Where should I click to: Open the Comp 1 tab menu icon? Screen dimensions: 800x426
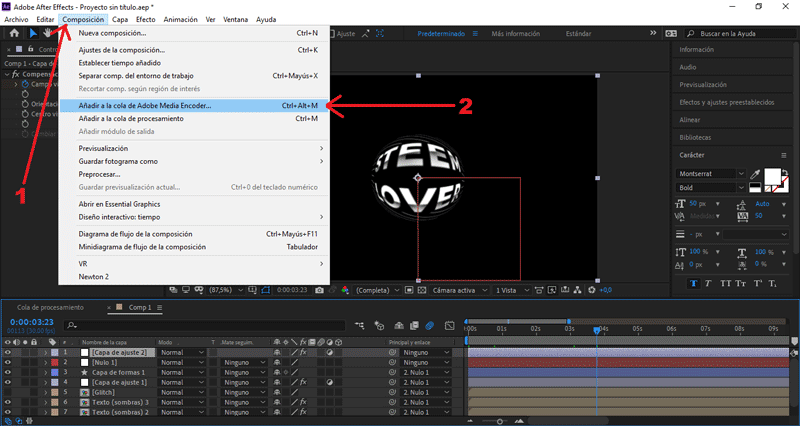coord(160,308)
